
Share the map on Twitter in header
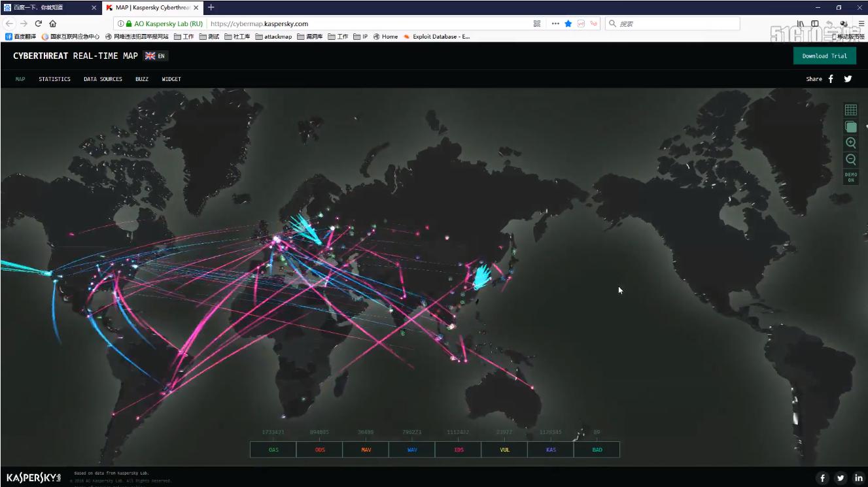point(848,79)
